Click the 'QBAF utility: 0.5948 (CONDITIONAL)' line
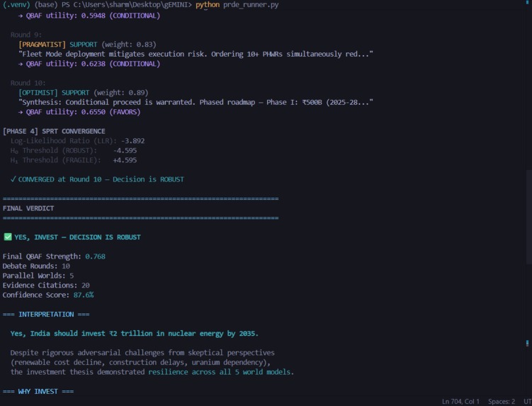 point(89,16)
